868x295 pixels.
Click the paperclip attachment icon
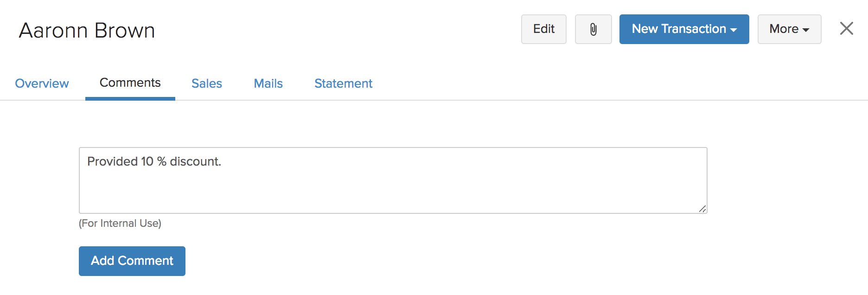pos(593,29)
